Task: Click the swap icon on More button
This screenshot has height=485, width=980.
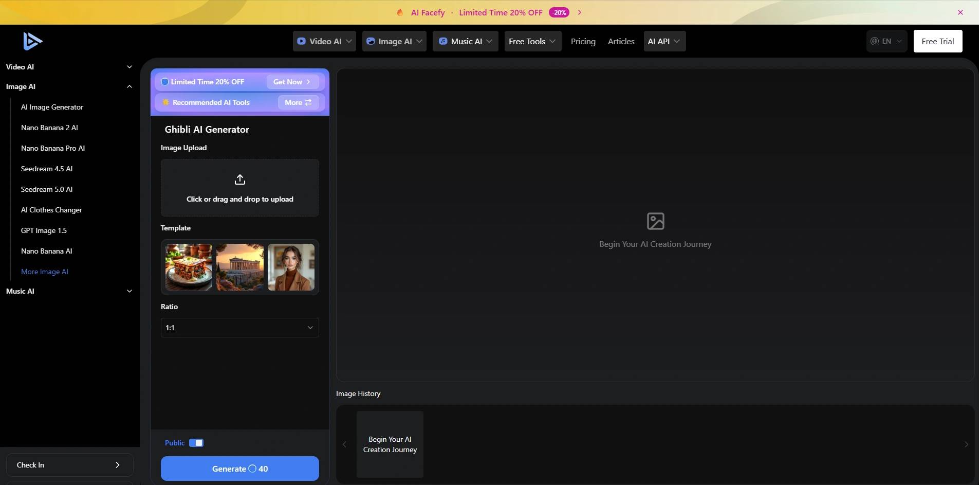Action: [x=308, y=102]
